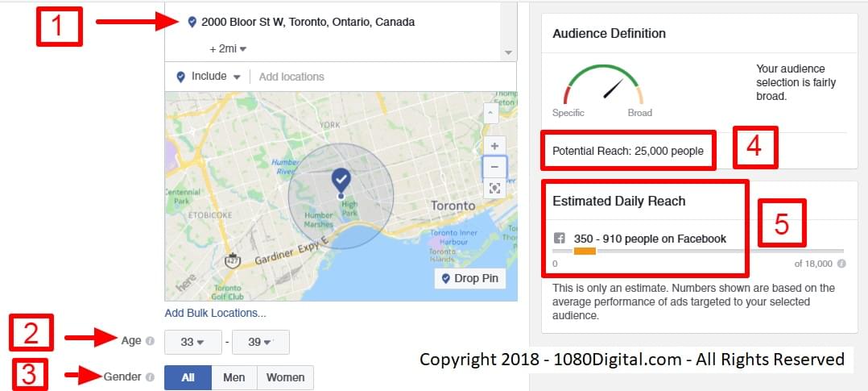Open the minimum age 33 dropdown
Viewport: 868px width, 391px height.
click(192, 342)
